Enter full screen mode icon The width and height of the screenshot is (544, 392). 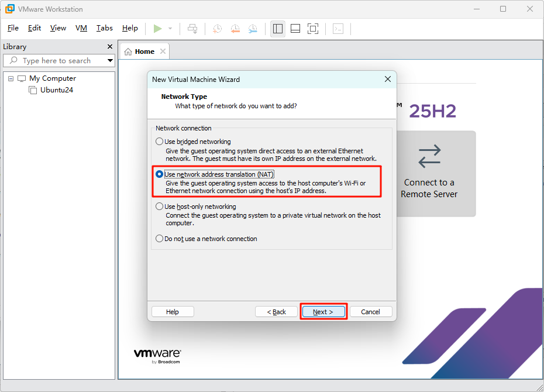click(x=313, y=29)
